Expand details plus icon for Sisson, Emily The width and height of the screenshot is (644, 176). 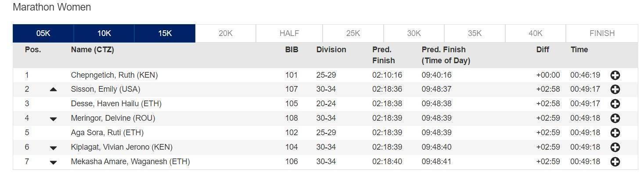pos(615,90)
